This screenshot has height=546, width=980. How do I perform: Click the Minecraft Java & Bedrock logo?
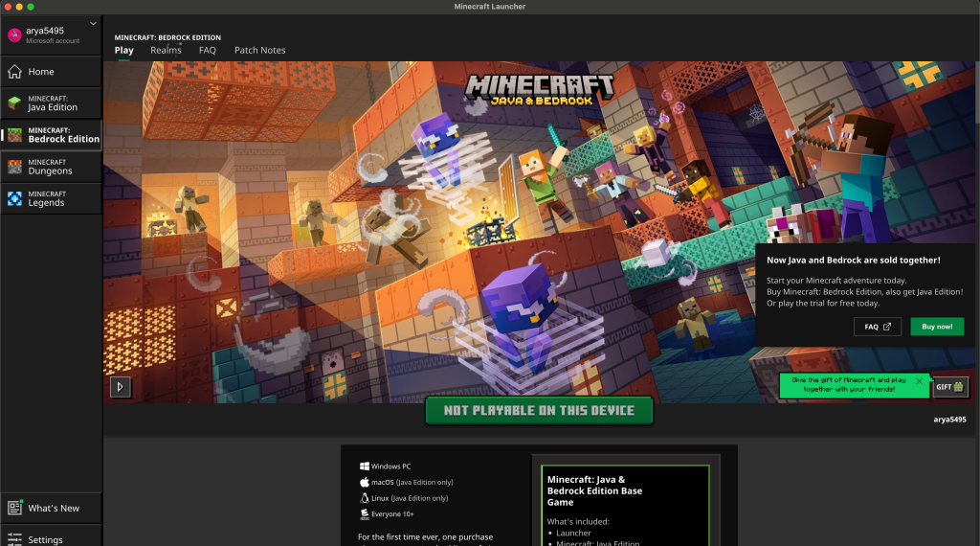[540, 91]
